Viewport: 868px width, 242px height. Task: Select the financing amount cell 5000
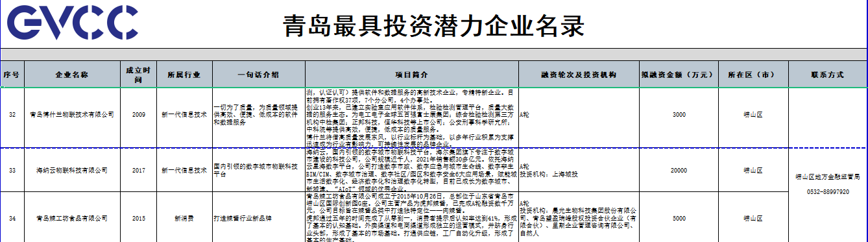pos(679,218)
